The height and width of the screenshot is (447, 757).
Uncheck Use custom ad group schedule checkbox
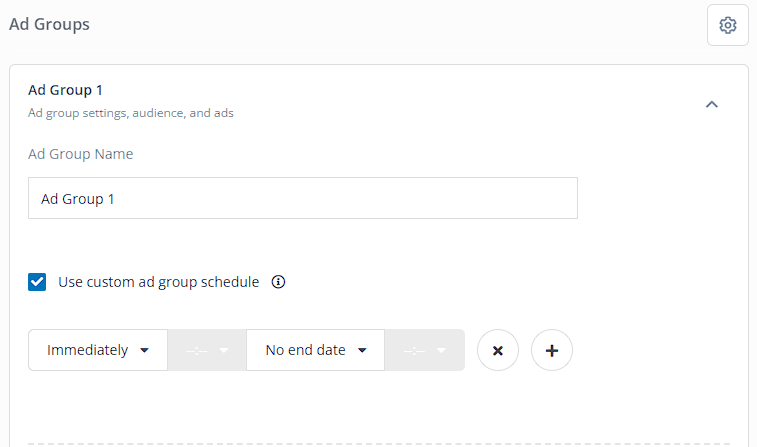pyautogui.click(x=37, y=282)
